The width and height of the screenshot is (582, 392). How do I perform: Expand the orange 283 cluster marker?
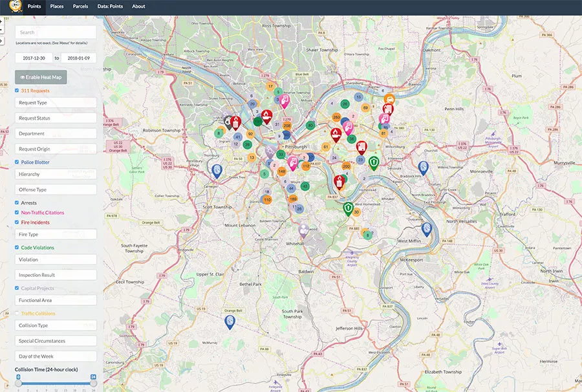[x=336, y=117]
